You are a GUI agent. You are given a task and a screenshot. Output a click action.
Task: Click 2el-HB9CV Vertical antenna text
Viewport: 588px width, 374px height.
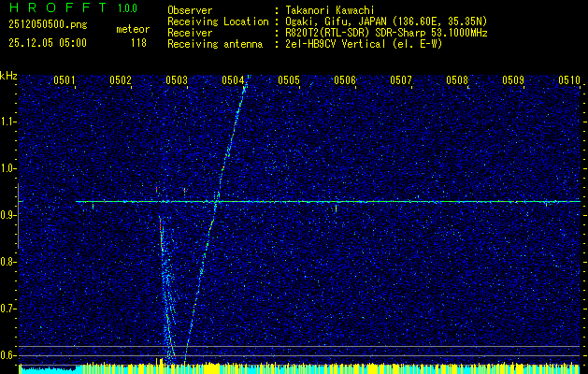(364, 44)
